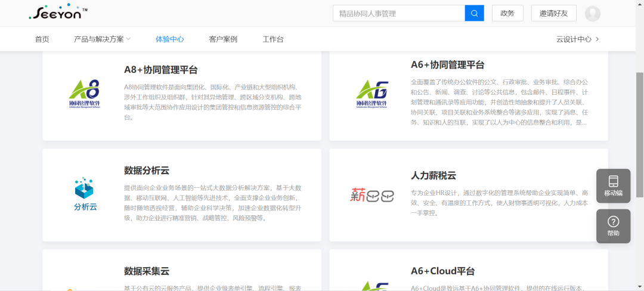Open the 移动端 mobile floating icon
Screen dimensions: 644x291
pos(613,185)
